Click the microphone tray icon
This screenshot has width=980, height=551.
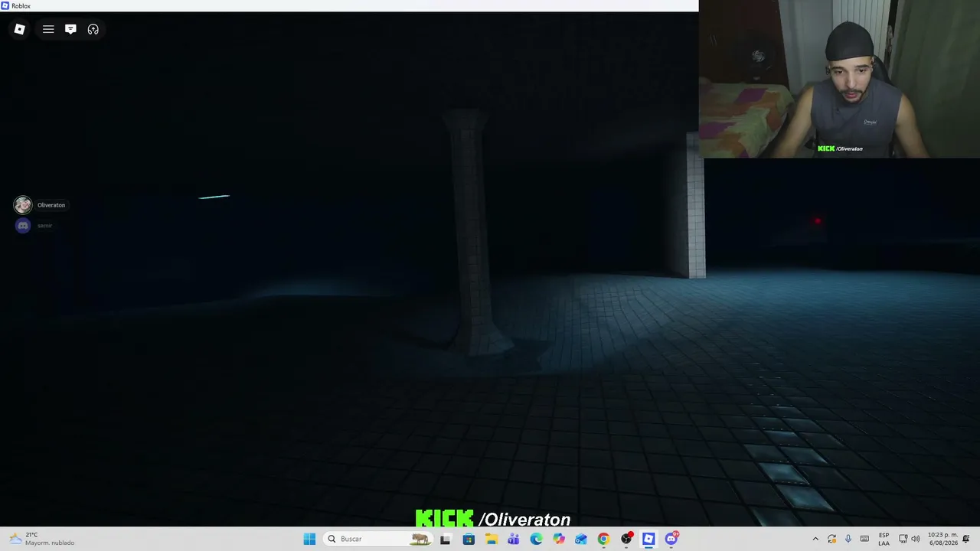click(x=848, y=539)
